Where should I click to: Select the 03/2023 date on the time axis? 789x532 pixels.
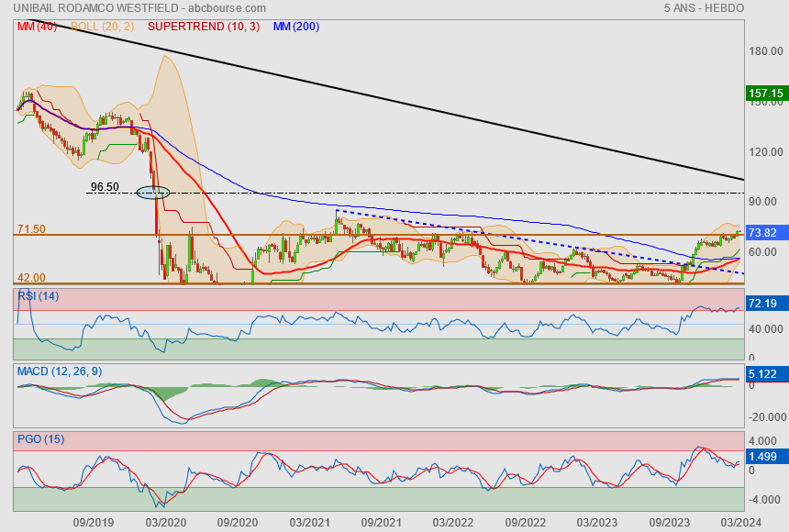click(596, 523)
